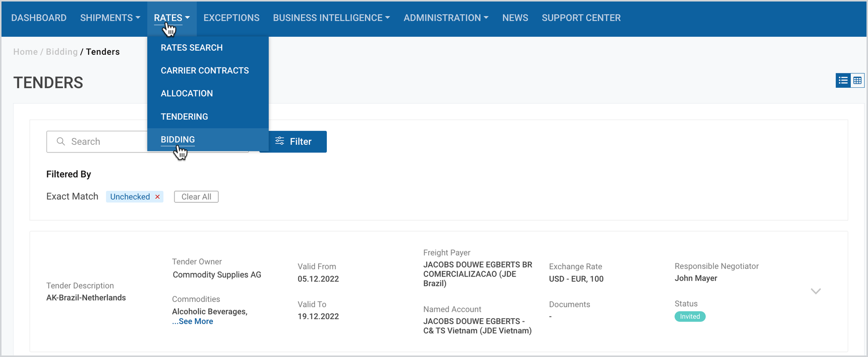This screenshot has height=357, width=868.
Task: Click the Valid From date 05.12.2022
Action: click(318, 279)
